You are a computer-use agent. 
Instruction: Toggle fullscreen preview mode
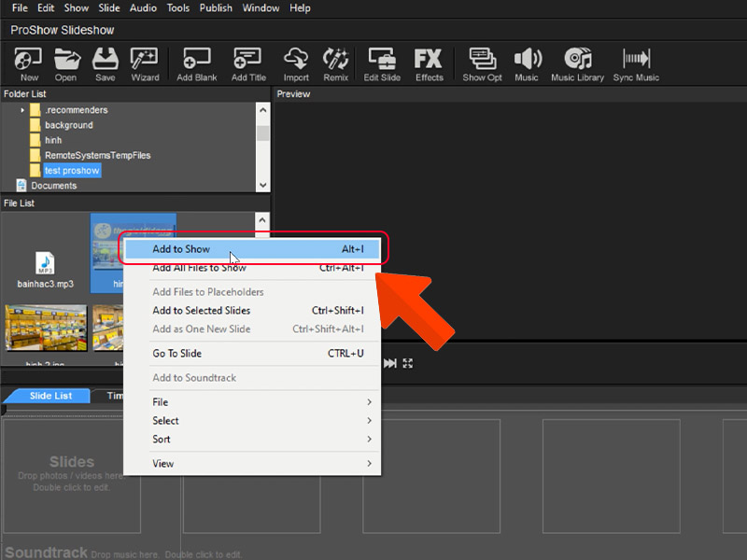tap(407, 363)
